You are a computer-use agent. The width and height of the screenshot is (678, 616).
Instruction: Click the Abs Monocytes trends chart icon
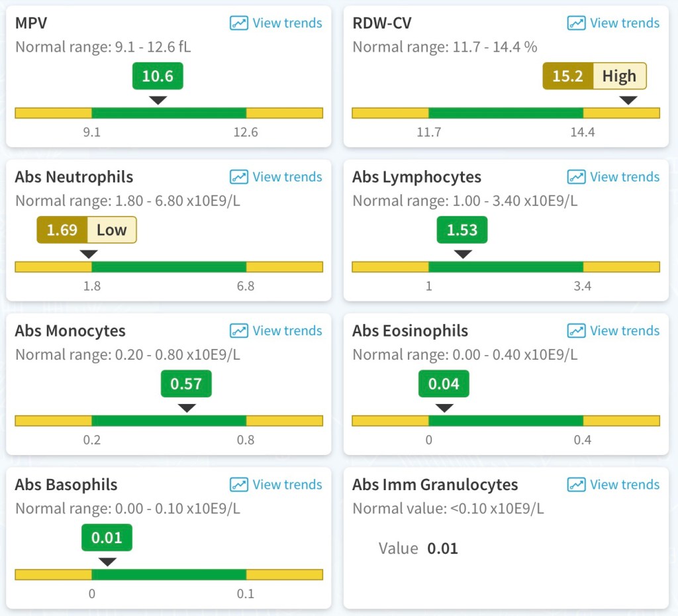[239, 331]
